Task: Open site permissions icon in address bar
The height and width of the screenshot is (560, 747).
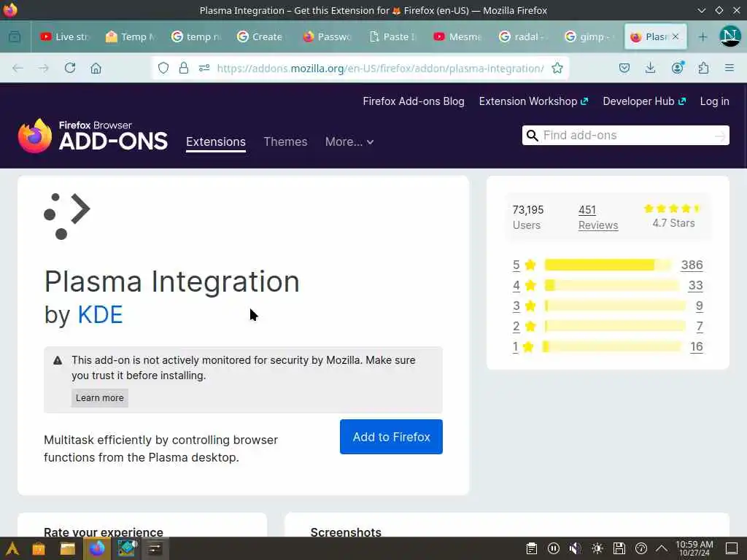Action: click(x=204, y=68)
